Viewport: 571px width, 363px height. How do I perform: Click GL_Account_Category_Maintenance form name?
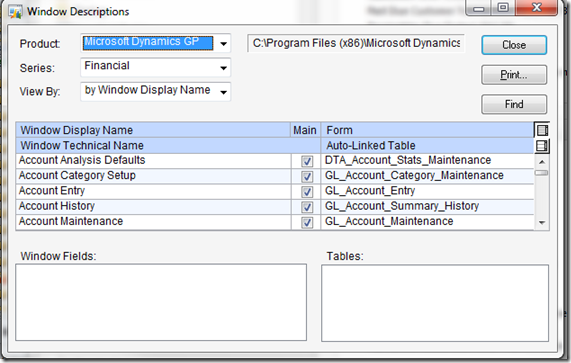(414, 175)
